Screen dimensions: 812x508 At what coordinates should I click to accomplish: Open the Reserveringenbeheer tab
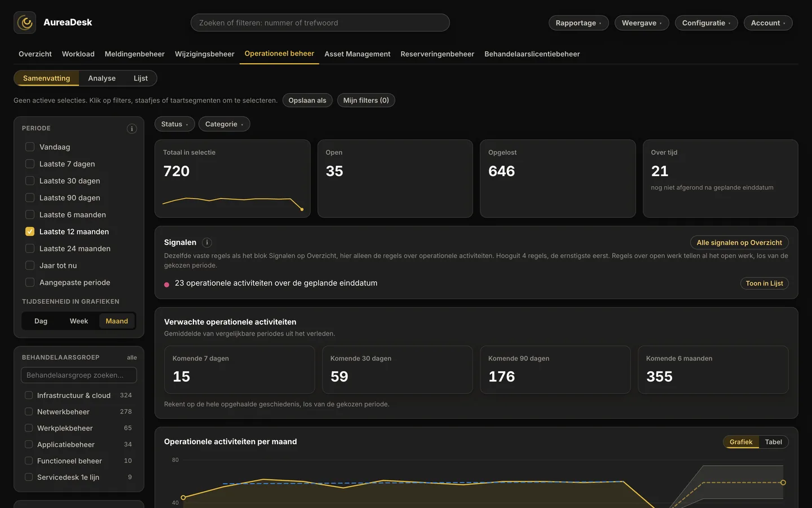click(x=438, y=54)
